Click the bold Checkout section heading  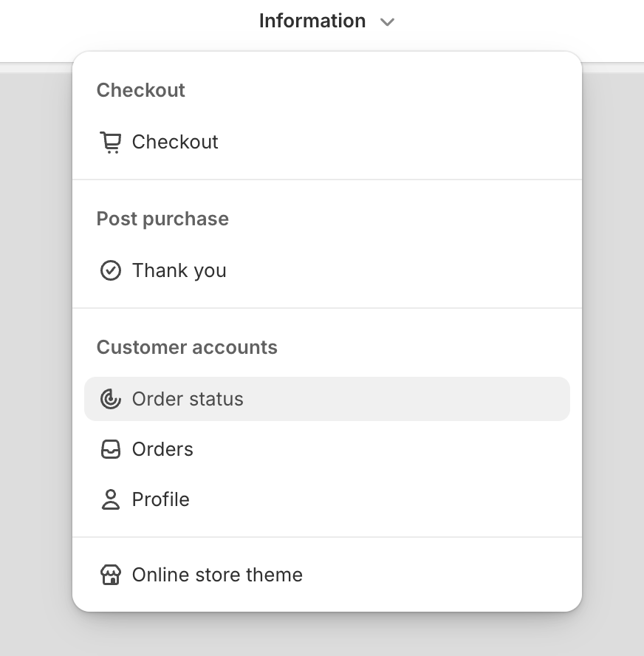140,90
